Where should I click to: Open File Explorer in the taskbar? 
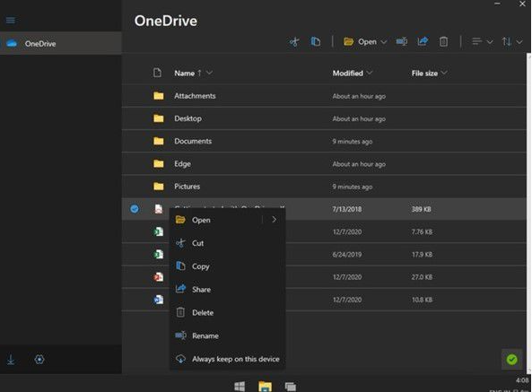[x=265, y=387]
